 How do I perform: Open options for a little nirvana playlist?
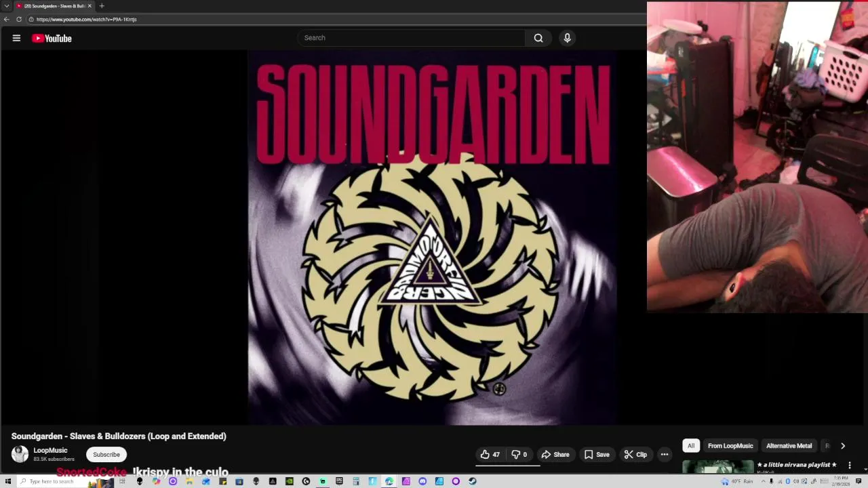850,466
